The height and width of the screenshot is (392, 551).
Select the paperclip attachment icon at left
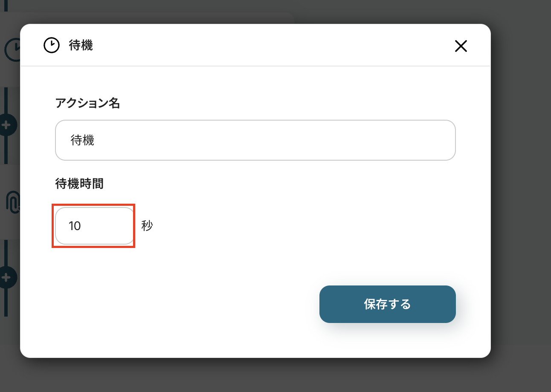coord(12,202)
